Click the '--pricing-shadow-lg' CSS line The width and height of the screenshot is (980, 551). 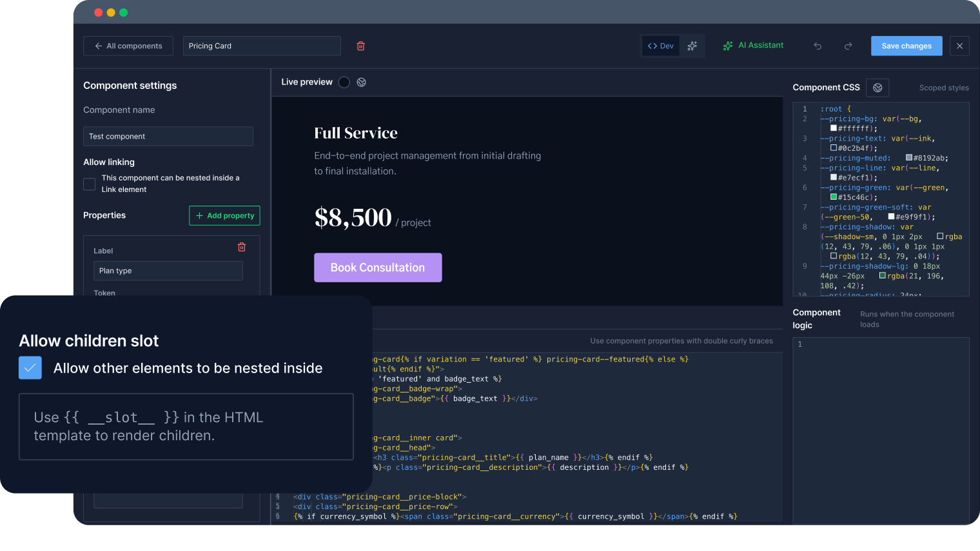point(882,276)
